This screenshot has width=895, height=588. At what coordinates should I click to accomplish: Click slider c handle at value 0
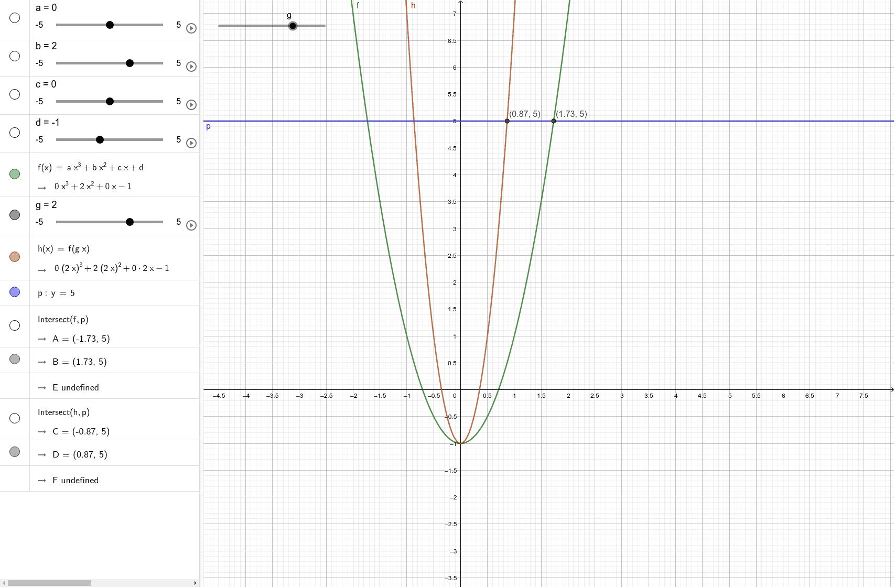(110, 102)
